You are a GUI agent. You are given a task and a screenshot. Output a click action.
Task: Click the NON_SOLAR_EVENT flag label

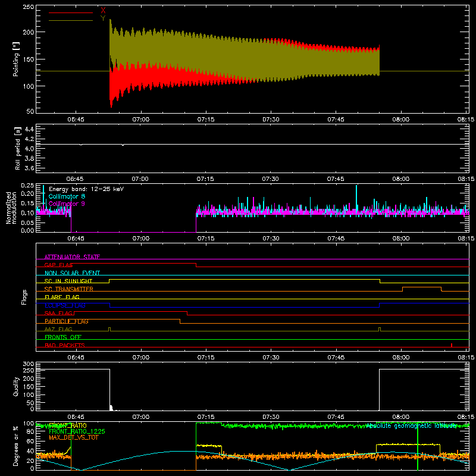(x=72, y=273)
